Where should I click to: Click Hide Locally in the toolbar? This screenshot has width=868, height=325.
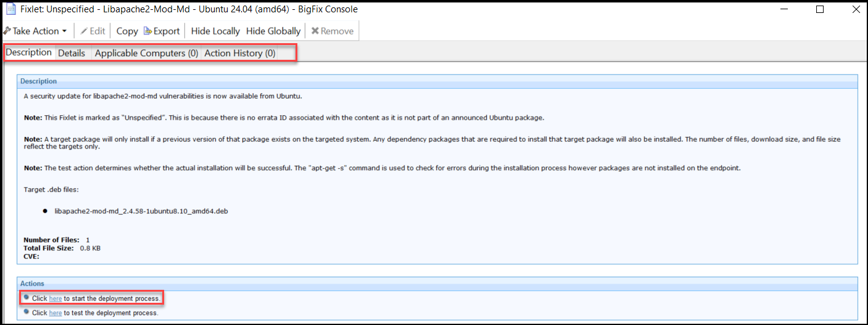pyautogui.click(x=216, y=31)
